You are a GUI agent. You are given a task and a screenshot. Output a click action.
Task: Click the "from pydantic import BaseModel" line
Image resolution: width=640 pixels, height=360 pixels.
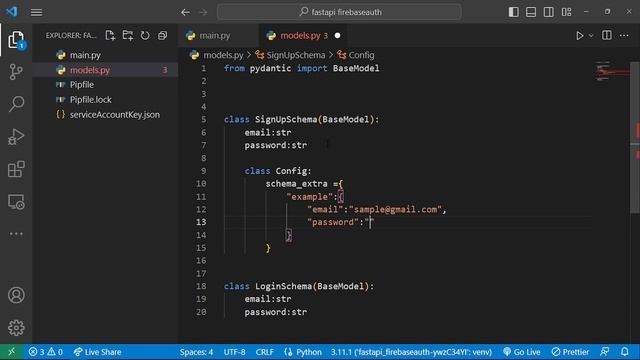coord(301,68)
